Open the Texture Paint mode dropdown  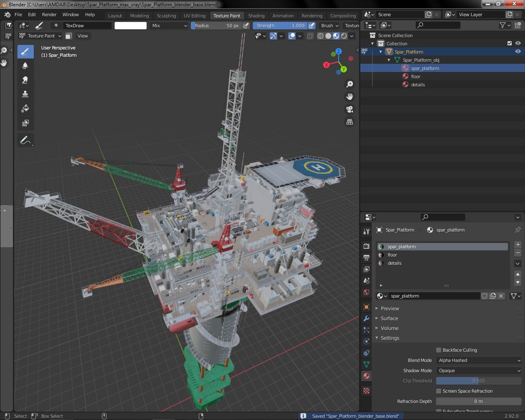[x=40, y=36]
